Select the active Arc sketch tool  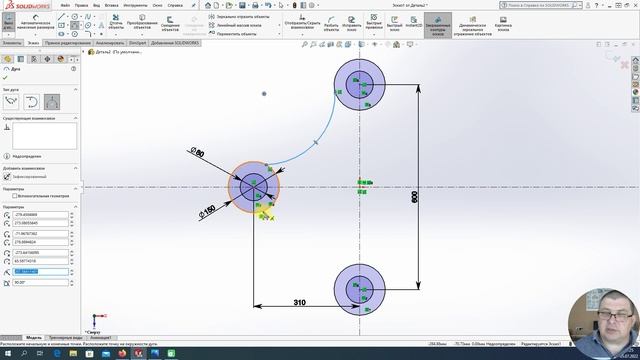pos(75,25)
